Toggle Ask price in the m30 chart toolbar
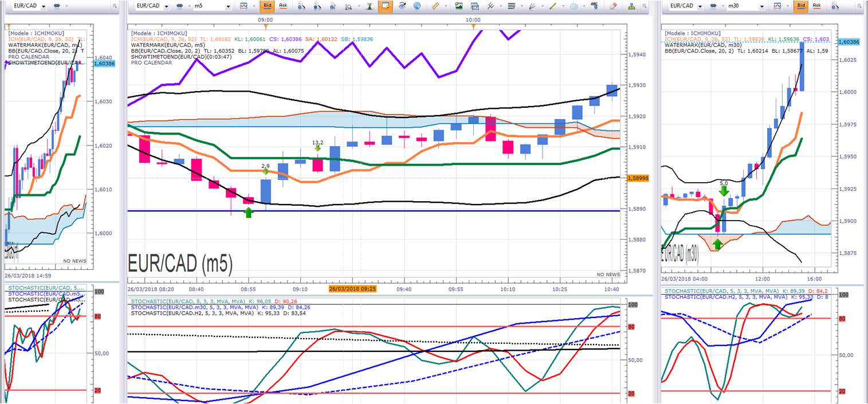The image size is (868, 404). click(816, 6)
